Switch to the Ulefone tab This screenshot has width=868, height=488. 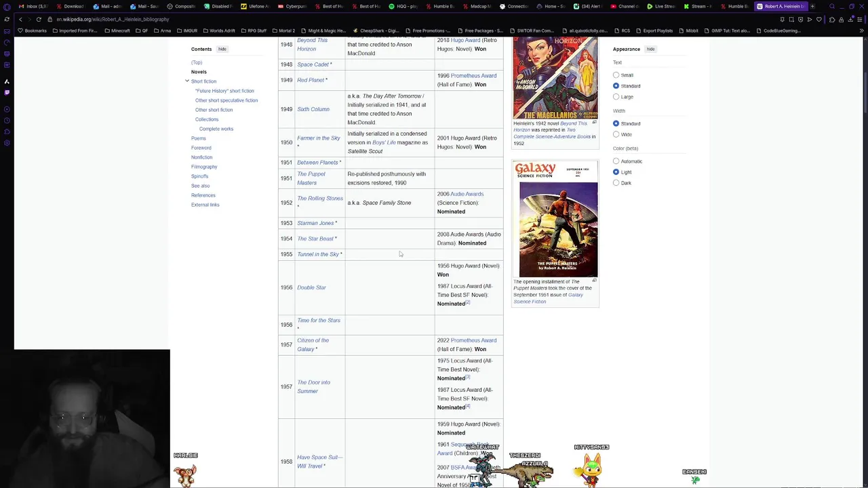254,6
